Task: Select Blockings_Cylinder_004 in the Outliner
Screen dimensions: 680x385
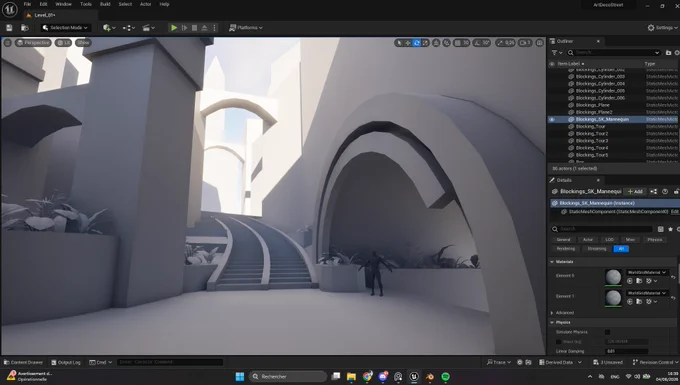Action: (x=600, y=84)
